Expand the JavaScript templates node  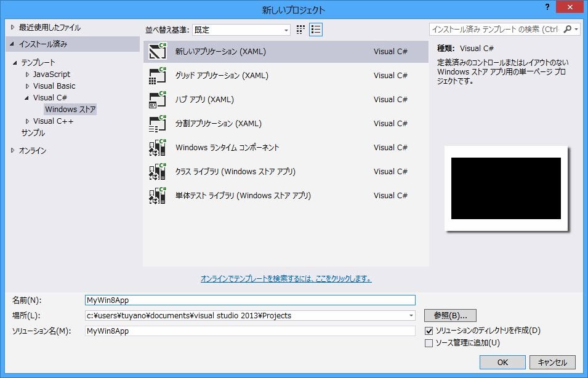27,74
